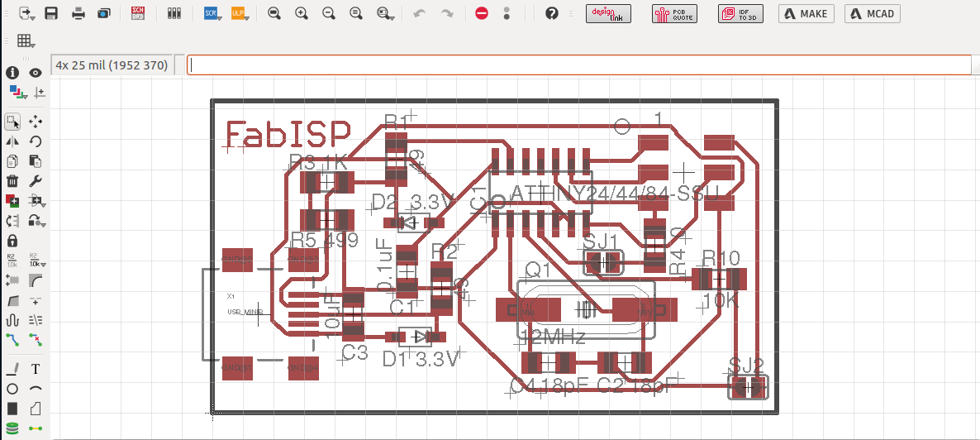Screen dimensions: 980x440
Task: Select the Polygon tool
Action: (36, 409)
